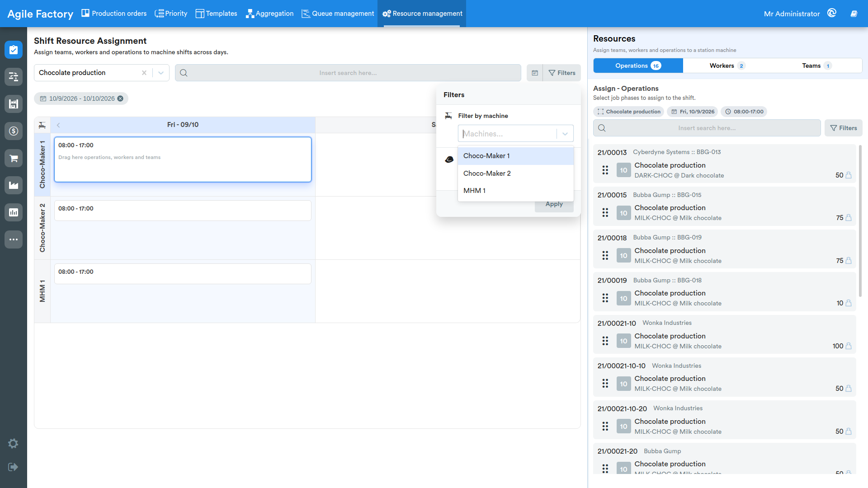The width and height of the screenshot is (868, 488).
Task: Click drag handle of order 21/00013
Action: coord(605,170)
